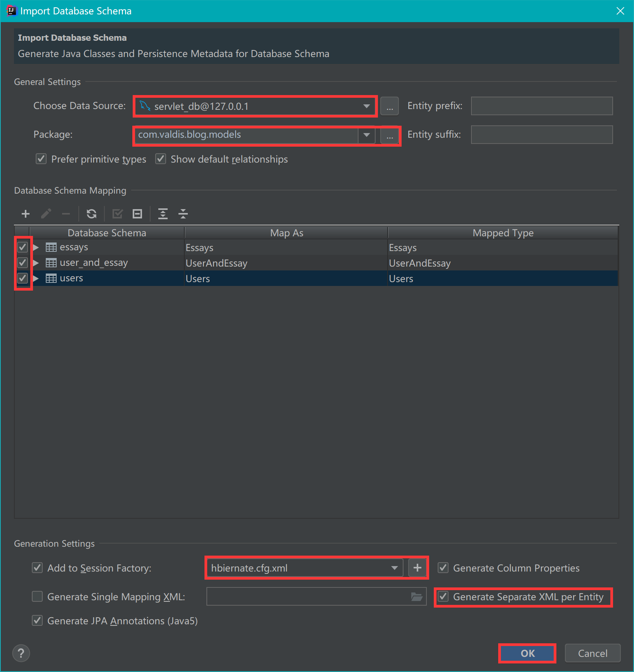Uncheck the essays table mapping

click(22, 247)
